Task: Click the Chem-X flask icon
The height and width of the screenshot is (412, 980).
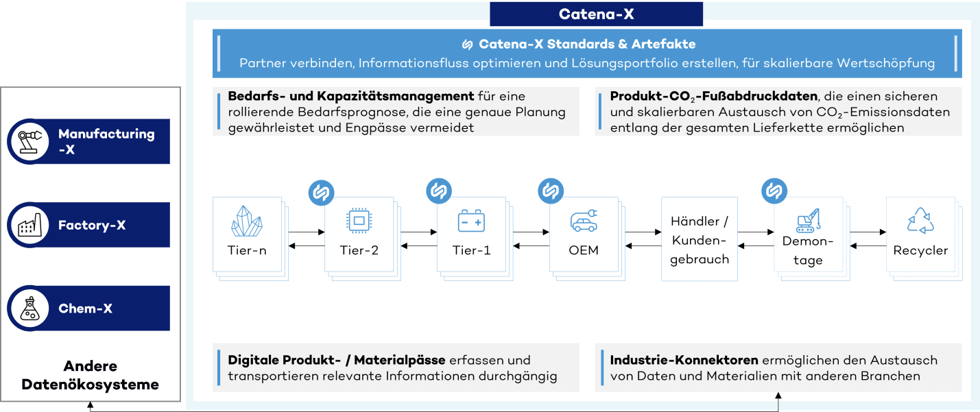Action: [x=29, y=308]
